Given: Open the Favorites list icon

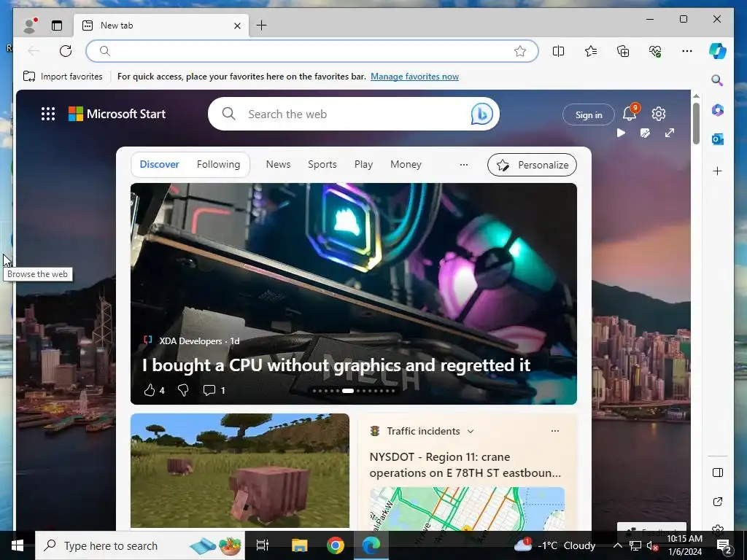Looking at the screenshot, I should (591, 51).
